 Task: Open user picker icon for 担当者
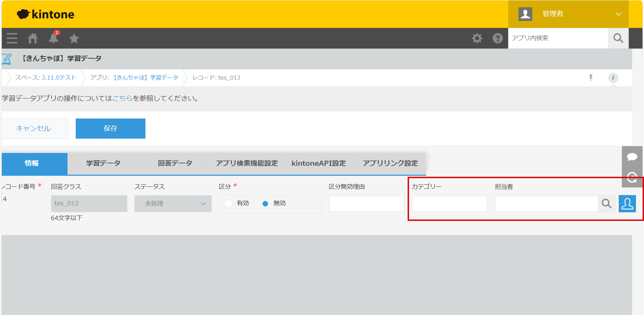pos(627,204)
